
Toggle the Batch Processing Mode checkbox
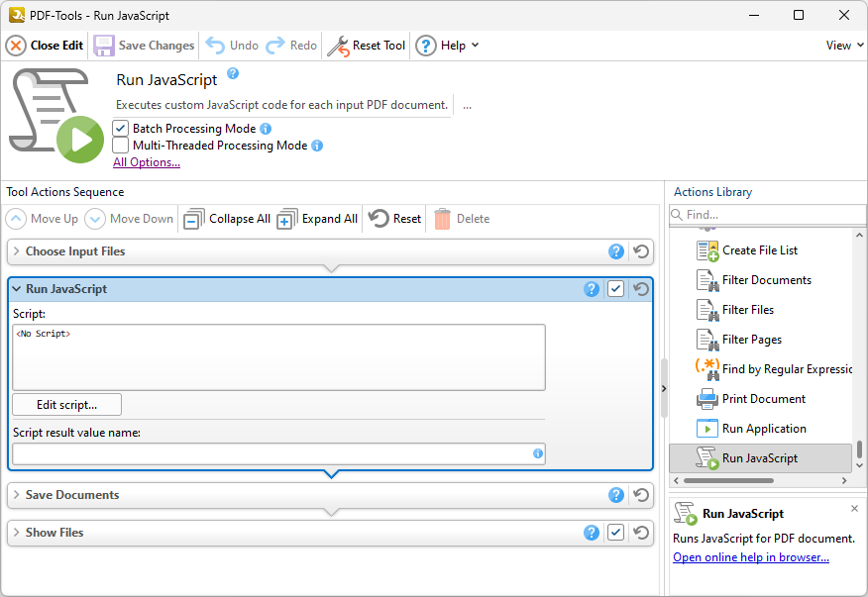120,129
